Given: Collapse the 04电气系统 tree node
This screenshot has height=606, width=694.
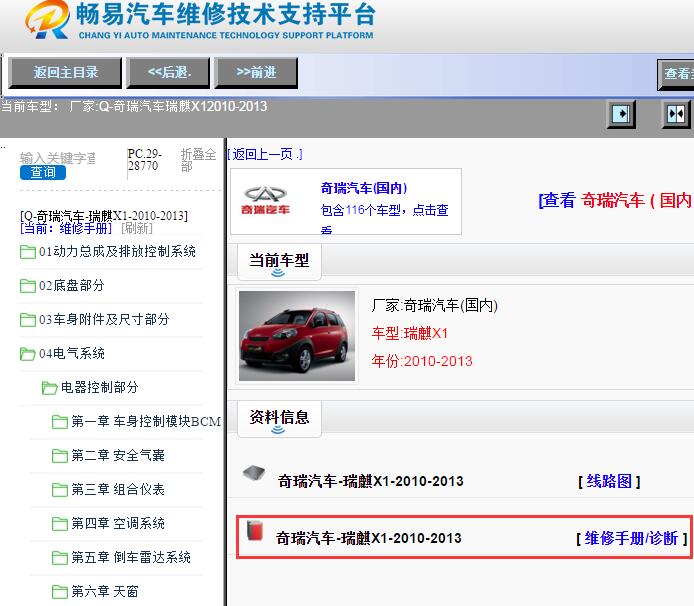Looking at the screenshot, I should [x=72, y=353].
